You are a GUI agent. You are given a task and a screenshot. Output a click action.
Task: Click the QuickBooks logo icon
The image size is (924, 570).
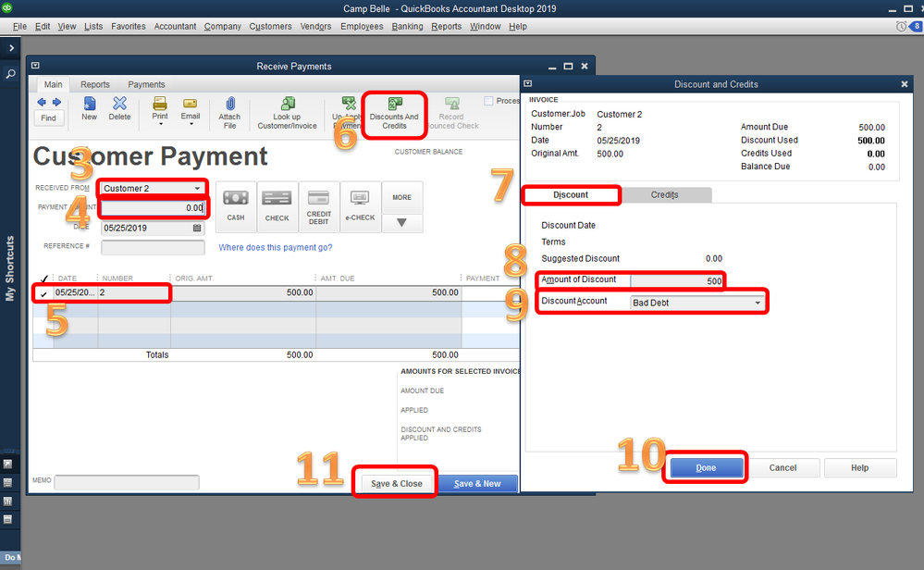(x=7, y=7)
